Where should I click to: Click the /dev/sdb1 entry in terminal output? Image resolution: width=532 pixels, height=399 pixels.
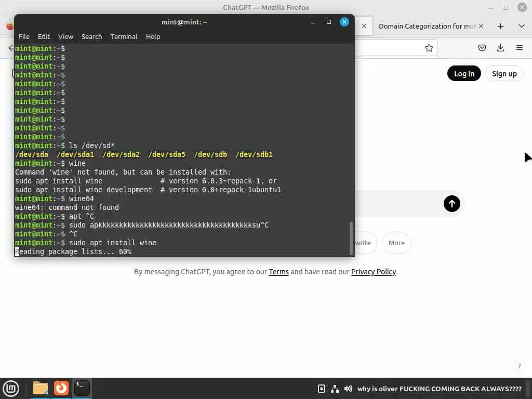coord(254,155)
